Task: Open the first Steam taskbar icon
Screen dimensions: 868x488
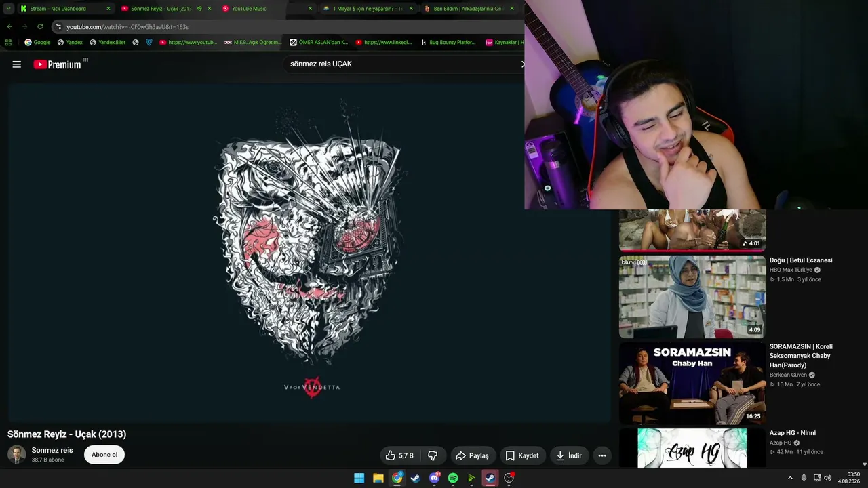Action: point(416,478)
